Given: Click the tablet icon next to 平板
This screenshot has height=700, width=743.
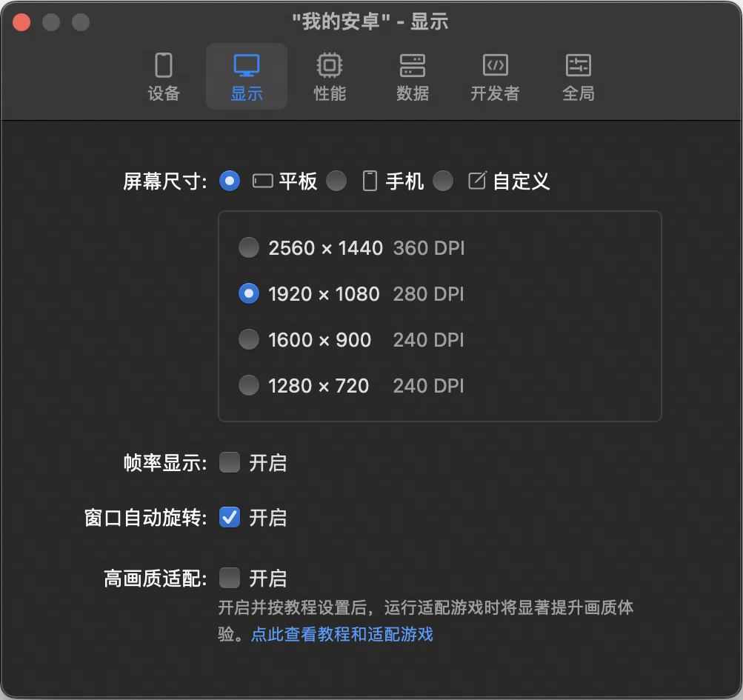Looking at the screenshot, I should (263, 181).
